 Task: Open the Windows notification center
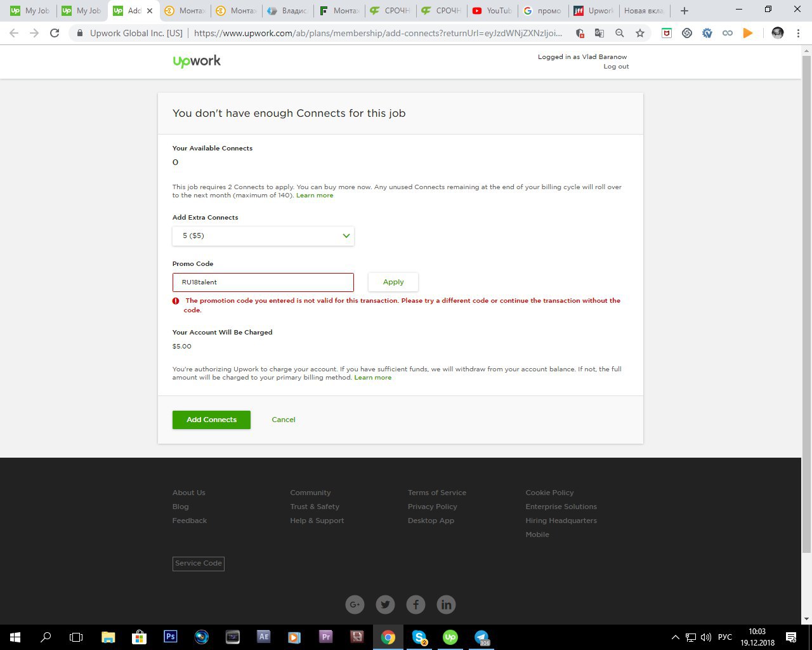(791, 637)
